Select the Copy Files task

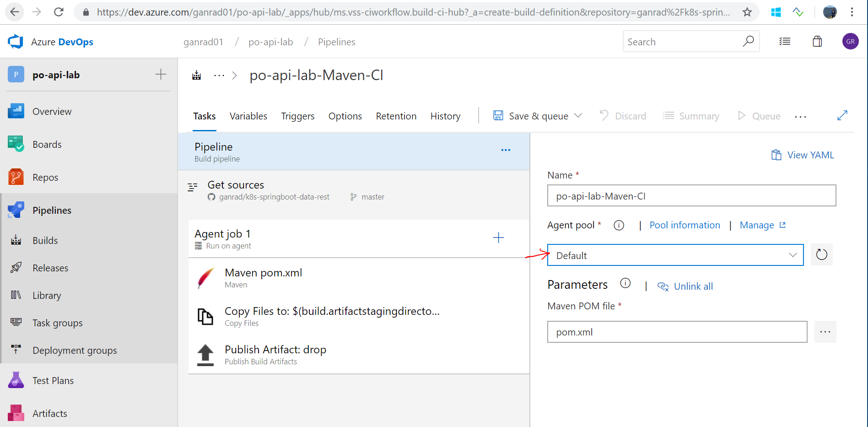(x=359, y=316)
